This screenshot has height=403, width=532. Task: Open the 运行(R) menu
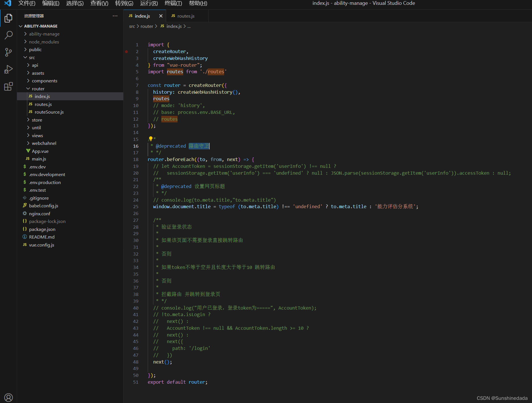(149, 3)
